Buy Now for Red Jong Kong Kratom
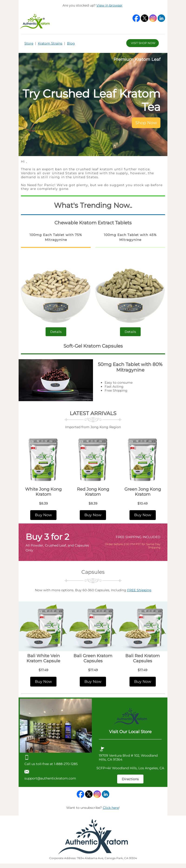 93,515
